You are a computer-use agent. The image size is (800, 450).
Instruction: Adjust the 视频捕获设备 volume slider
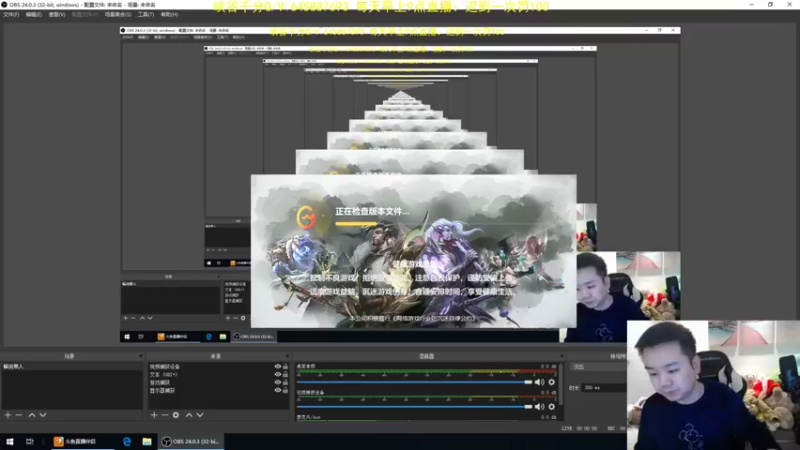click(x=414, y=407)
